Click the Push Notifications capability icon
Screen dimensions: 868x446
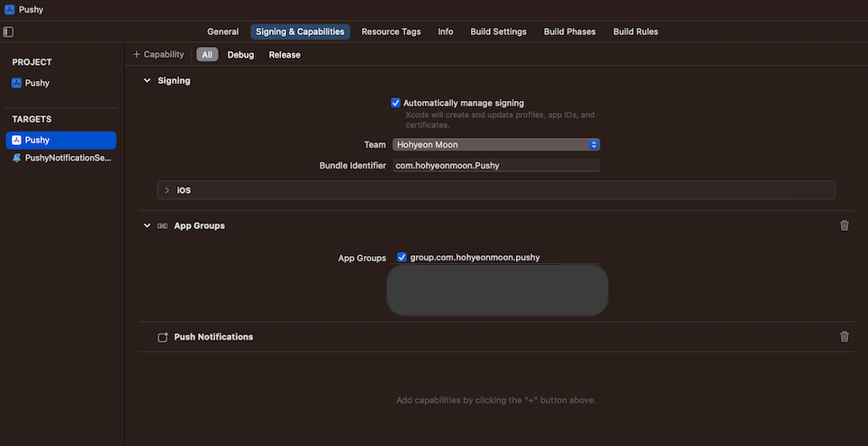click(162, 337)
